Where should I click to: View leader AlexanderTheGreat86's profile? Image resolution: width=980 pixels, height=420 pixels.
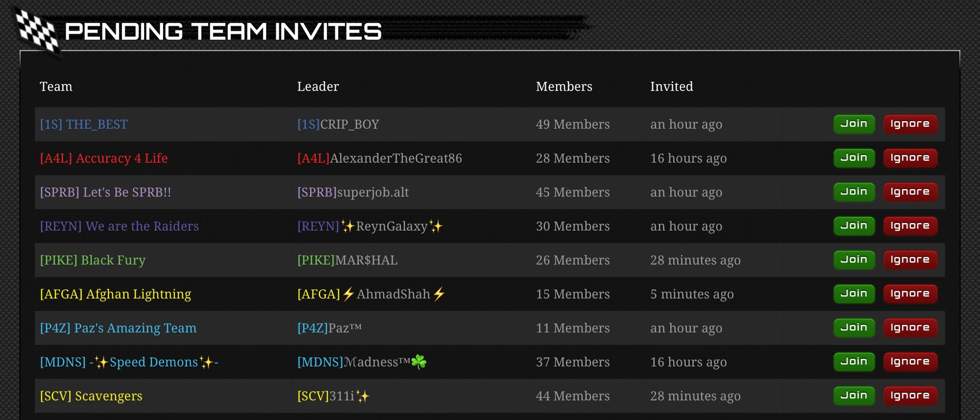pos(381,158)
